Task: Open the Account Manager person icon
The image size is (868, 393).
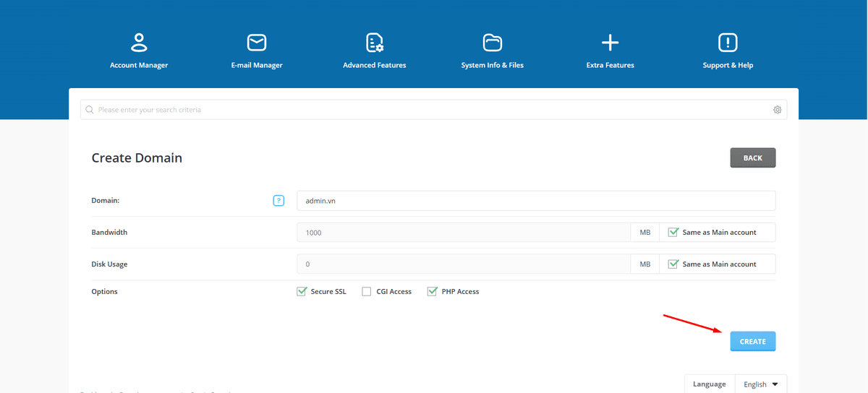Action: click(x=139, y=43)
